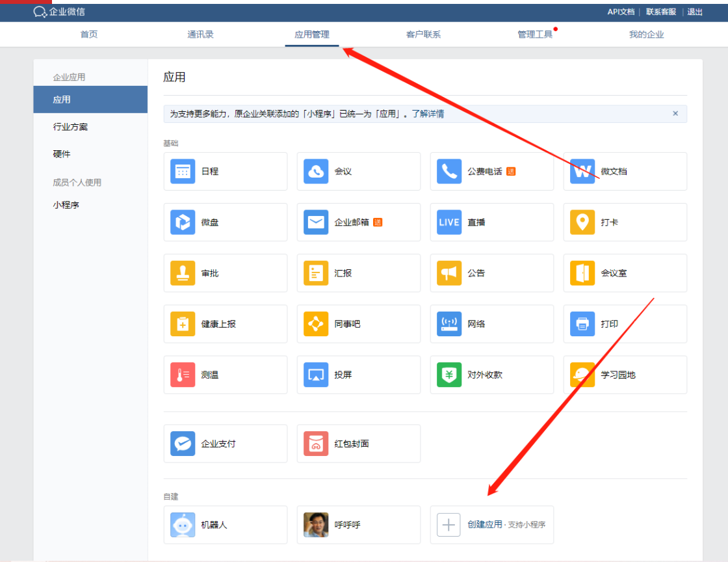
Task: Click the 企业支付 text label
Action: [218, 444]
